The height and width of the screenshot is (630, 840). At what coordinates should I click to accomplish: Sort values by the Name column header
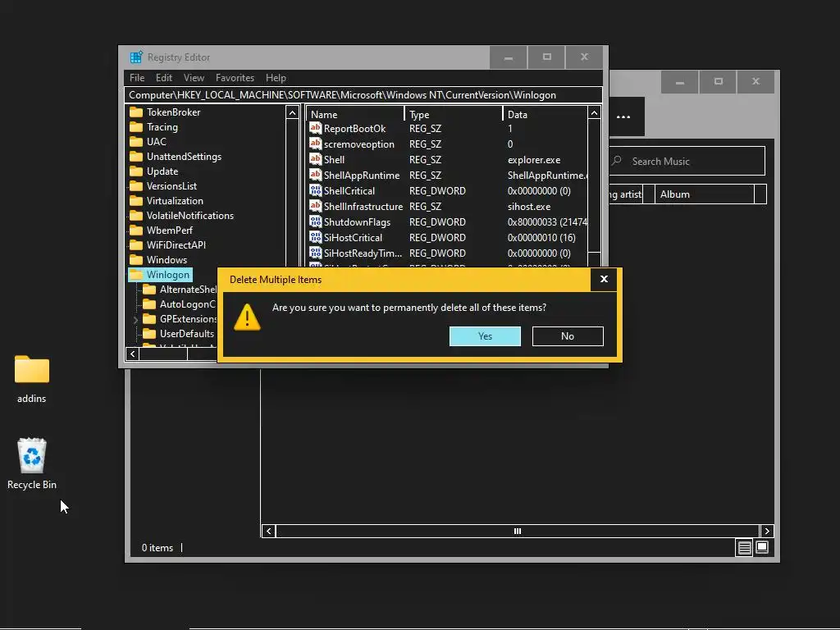point(354,114)
